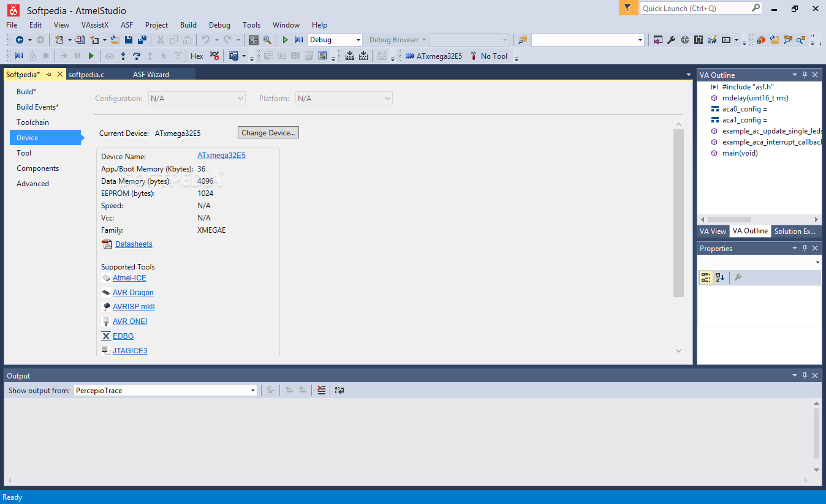Screen dimensions: 826x504
Task: Click the Clear All output icon
Action: click(x=321, y=390)
